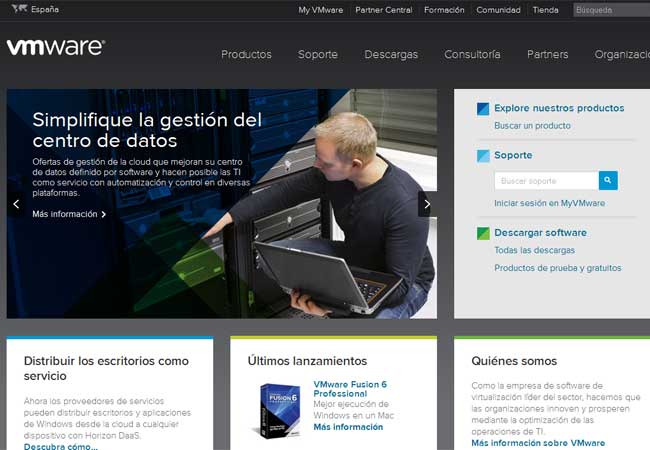Click the Soporte section icon
This screenshot has height=450, width=650.
(x=483, y=156)
